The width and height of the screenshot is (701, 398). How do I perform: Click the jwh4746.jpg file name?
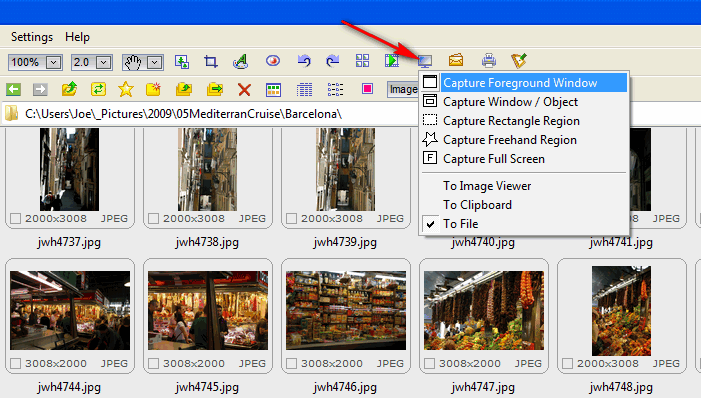(x=345, y=387)
